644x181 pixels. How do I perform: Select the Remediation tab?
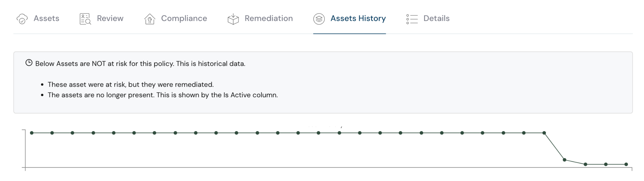tap(269, 18)
